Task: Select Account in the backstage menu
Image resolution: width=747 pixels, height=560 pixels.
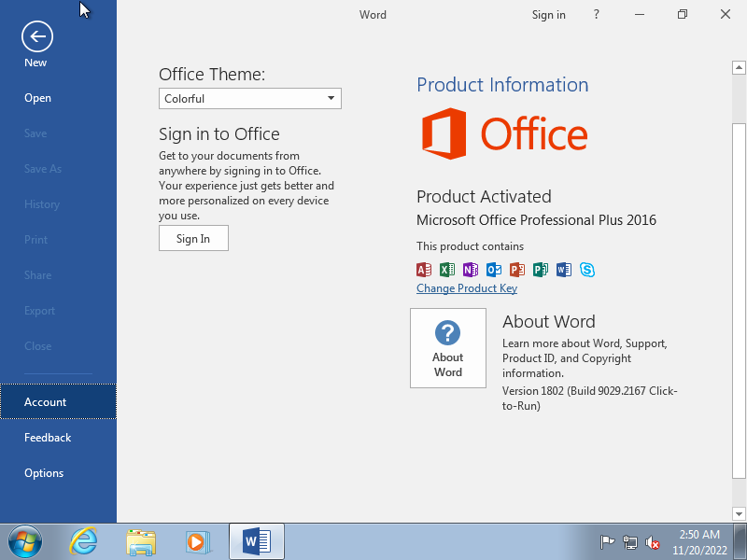Action: (x=58, y=402)
